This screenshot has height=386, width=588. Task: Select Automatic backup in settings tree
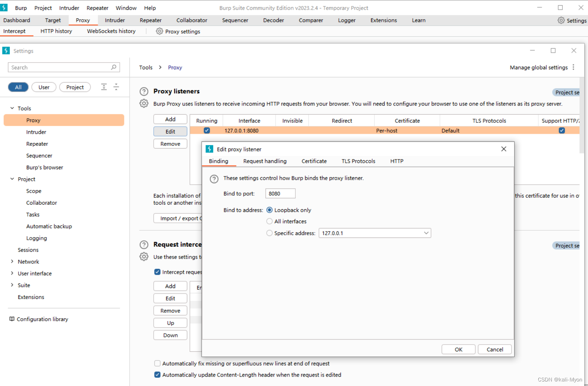point(49,226)
